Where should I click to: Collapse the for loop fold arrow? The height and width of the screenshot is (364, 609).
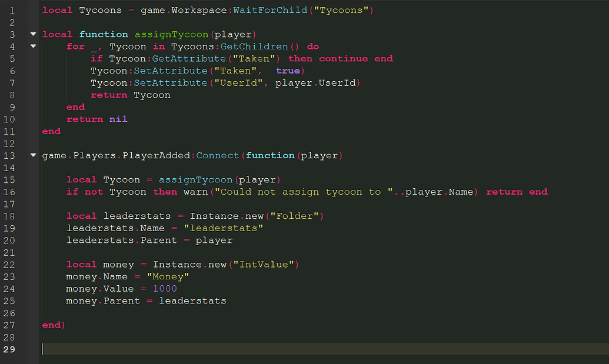(x=33, y=46)
